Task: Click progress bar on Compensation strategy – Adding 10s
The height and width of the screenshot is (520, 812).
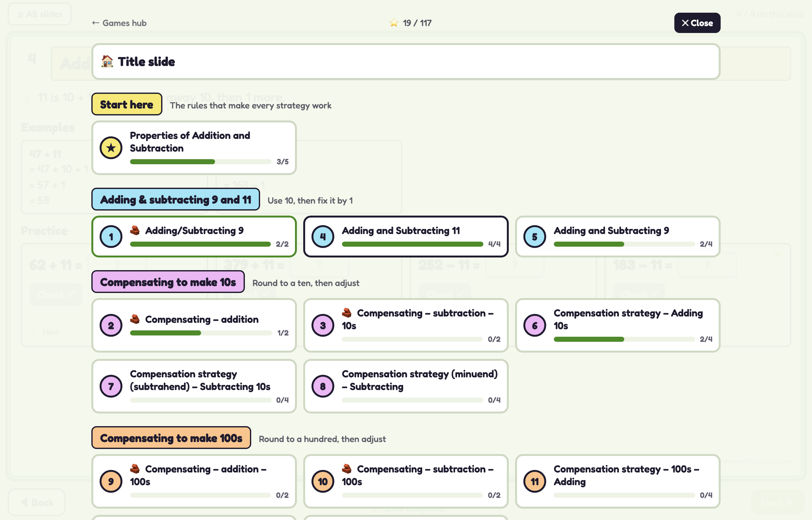Action: pyautogui.click(x=624, y=339)
